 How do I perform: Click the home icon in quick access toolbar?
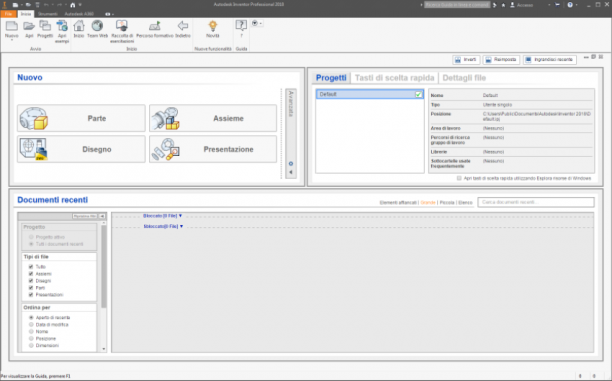[x=73, y=5]
